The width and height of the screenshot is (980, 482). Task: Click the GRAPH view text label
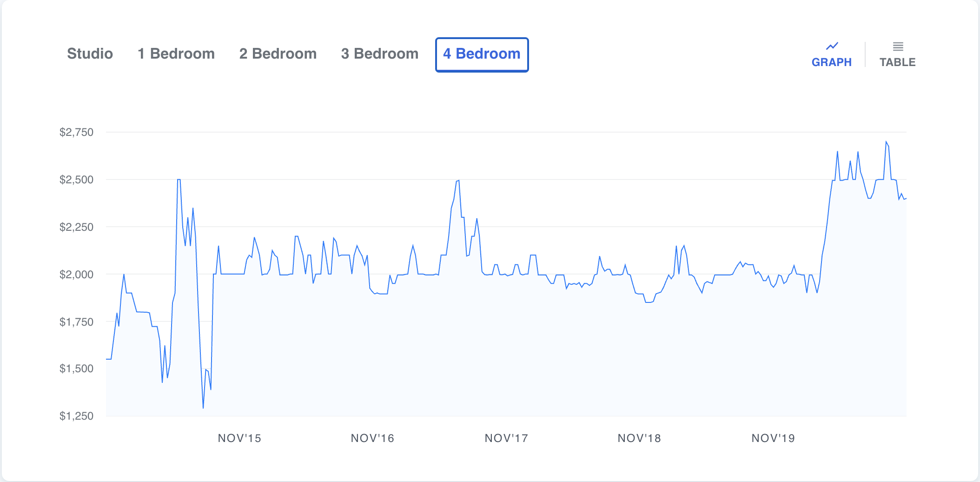click(832, 62)
